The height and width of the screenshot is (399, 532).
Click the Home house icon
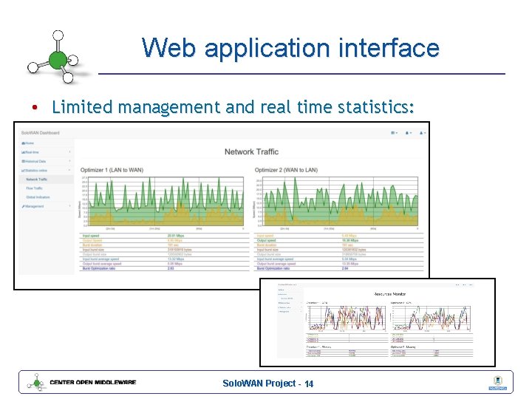(23, 143)
